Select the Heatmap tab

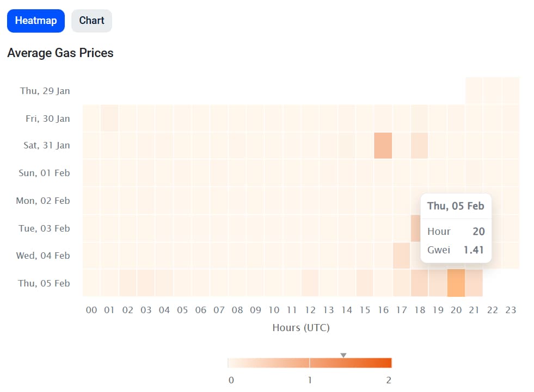(x=36, y=21)
